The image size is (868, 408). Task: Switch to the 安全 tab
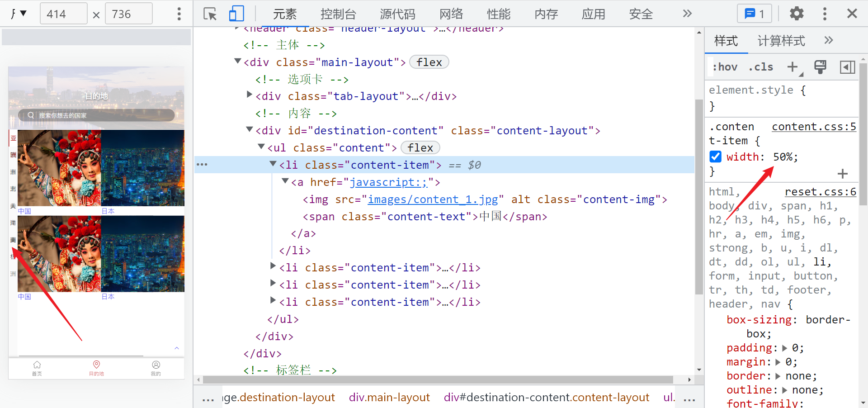click(641, 14)
